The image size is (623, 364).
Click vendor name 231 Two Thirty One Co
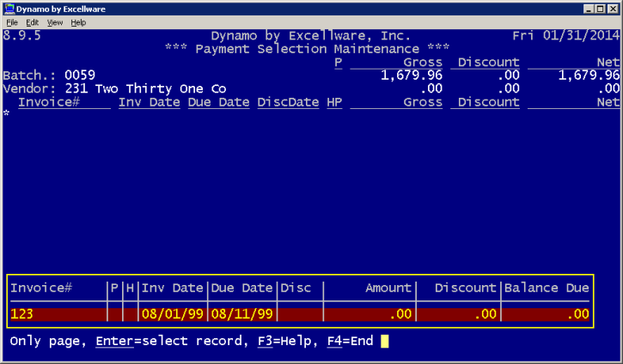click(146, 88)
